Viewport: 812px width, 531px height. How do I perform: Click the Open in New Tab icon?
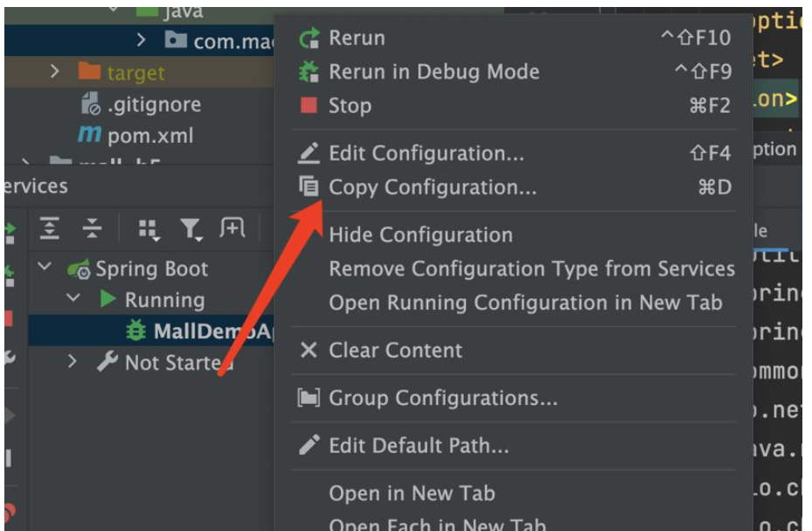pyautogui.click(x=232, y=229)
